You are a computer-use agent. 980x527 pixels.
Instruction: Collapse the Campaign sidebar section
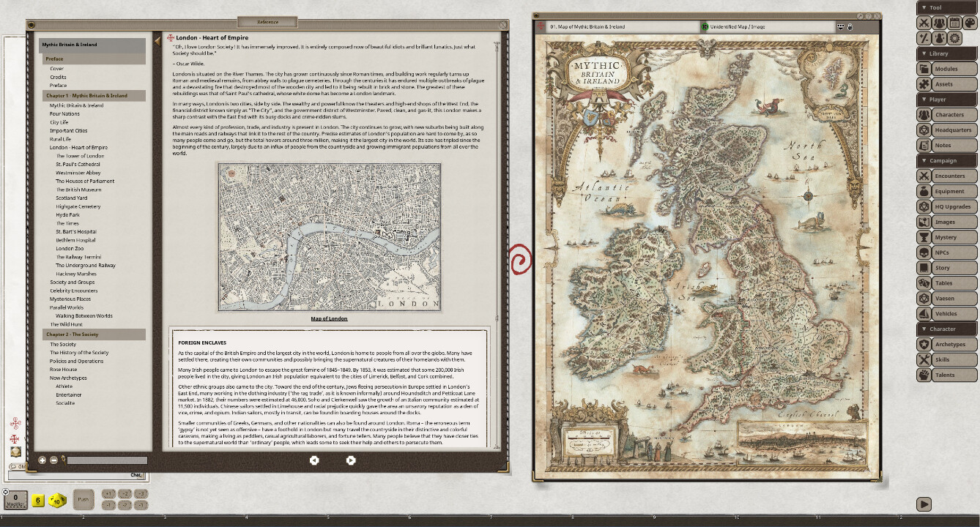946,161
